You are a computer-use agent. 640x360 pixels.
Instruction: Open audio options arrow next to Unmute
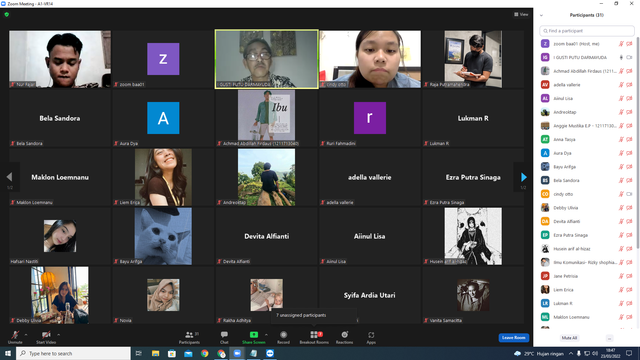(26, 335)
